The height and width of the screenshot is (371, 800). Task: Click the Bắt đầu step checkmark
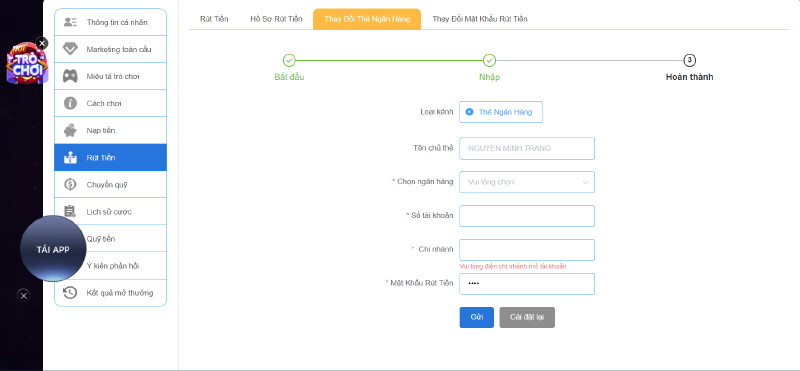point(289,60)
